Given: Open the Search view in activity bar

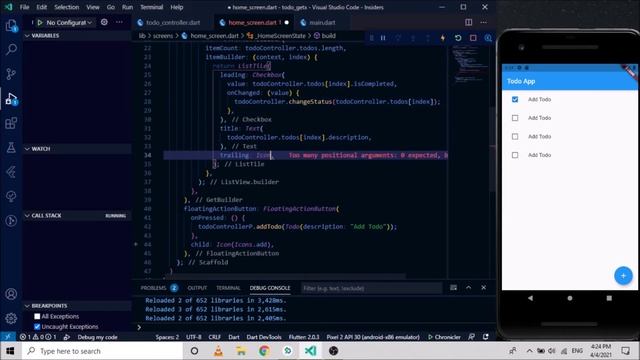Looking at the screenshot, I should (11, 50).
